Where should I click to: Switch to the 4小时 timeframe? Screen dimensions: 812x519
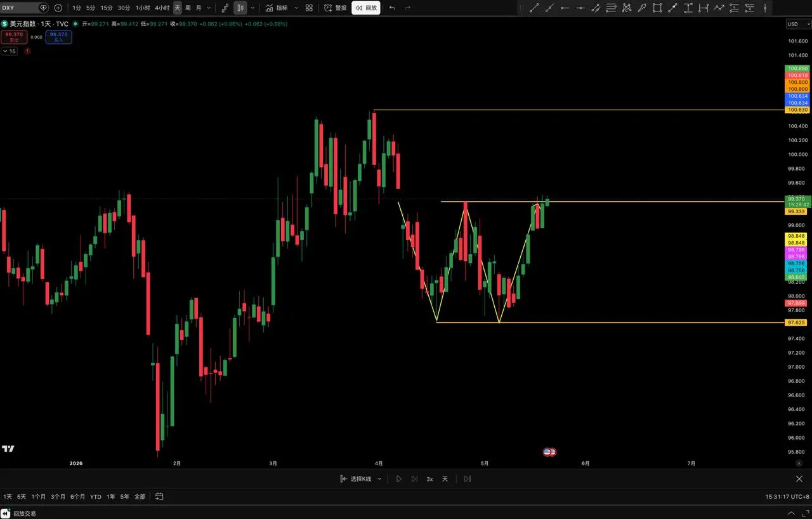(x=162, y=8)
